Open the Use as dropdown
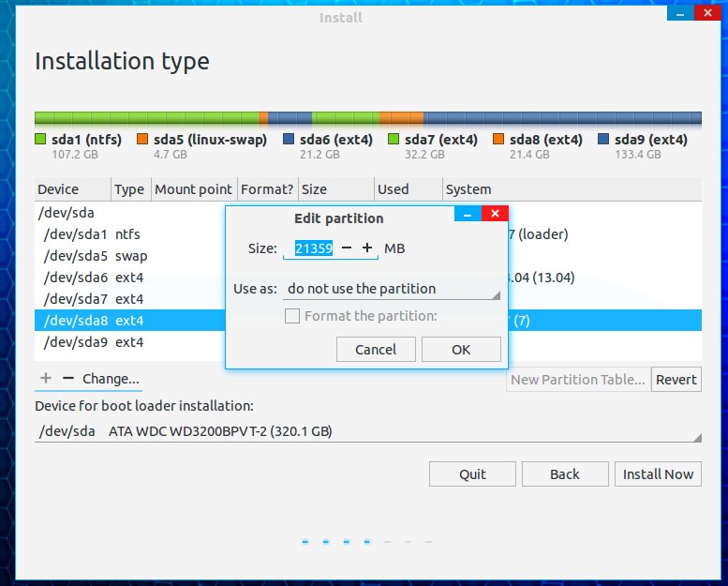The width and height of the screenshot is (728, 586). point(392,289)
